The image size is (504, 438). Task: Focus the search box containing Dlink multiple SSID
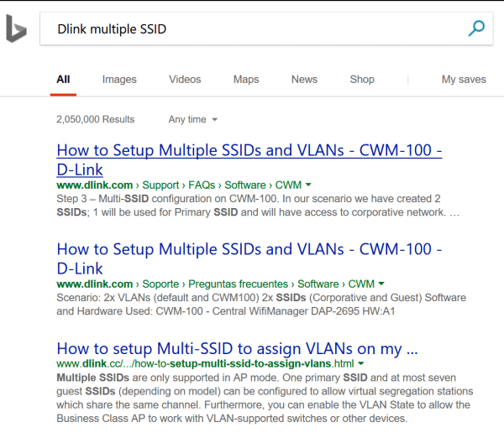[266, 29]
